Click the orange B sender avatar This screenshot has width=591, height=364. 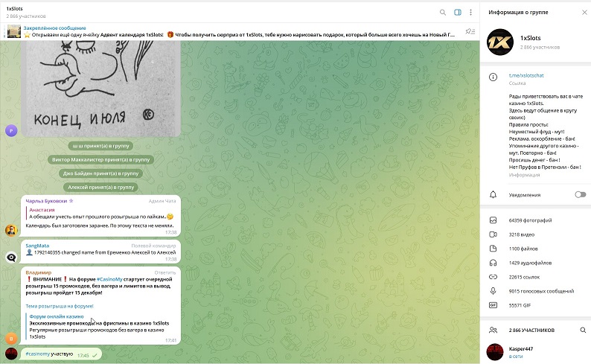pyautogui.click(x=11, y=339)
